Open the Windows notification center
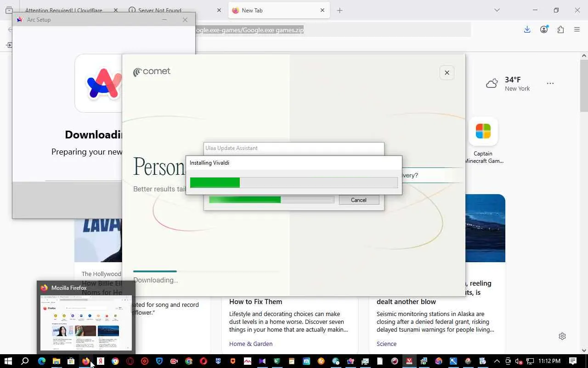588x368 pixels. tap(573, 361)
